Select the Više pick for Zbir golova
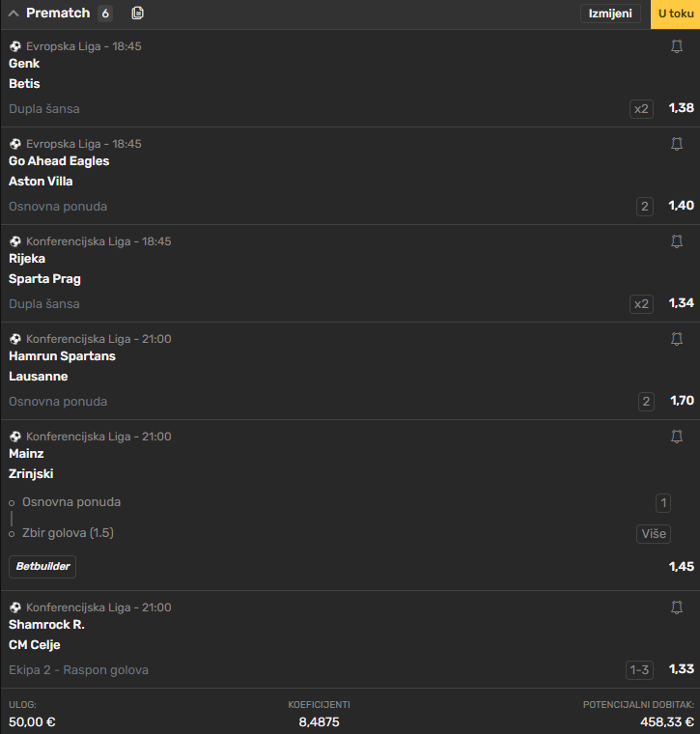 [x=654, y=534]
